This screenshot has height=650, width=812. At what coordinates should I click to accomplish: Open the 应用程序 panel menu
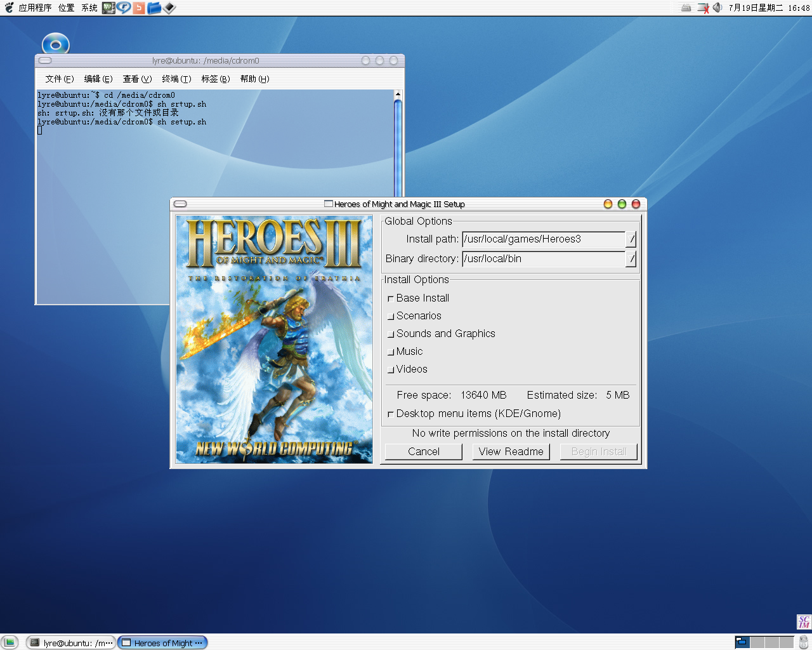click(35, 8)
